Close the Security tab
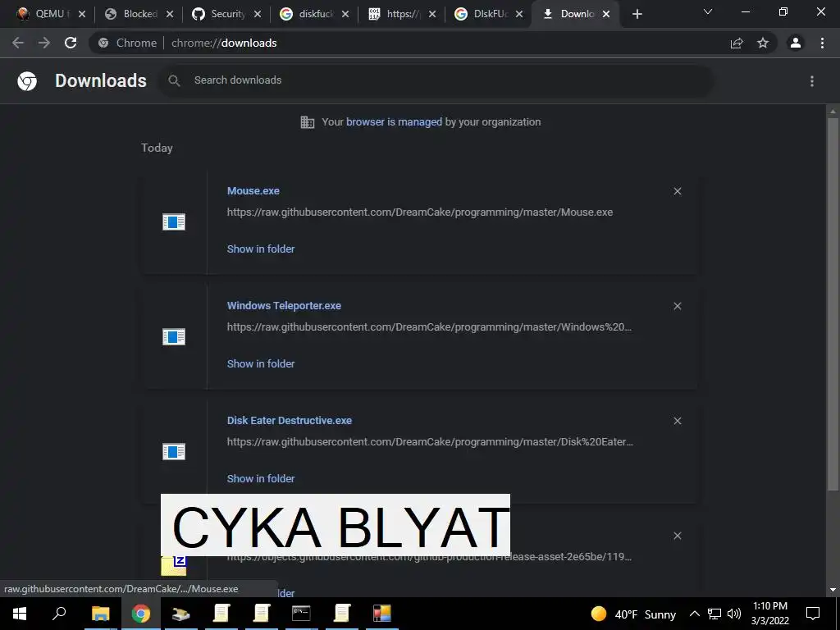 pos(258,14)
